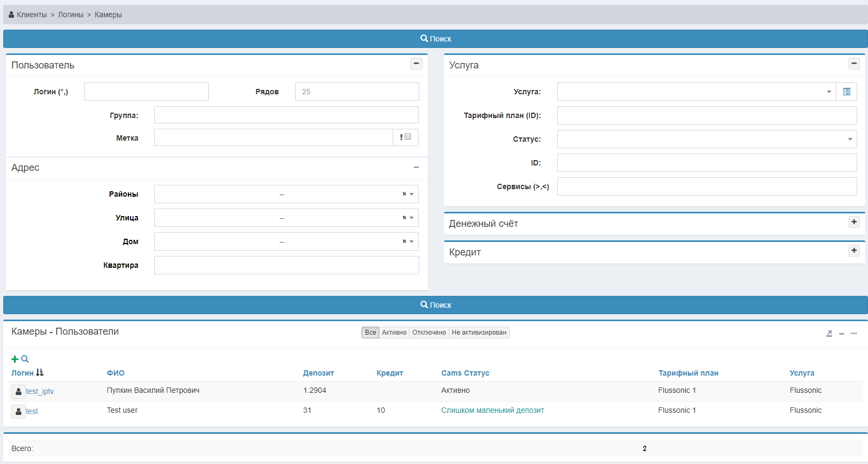Select the Активно filter tab
This screenshot has width=868, height=464.
(394, 333)
